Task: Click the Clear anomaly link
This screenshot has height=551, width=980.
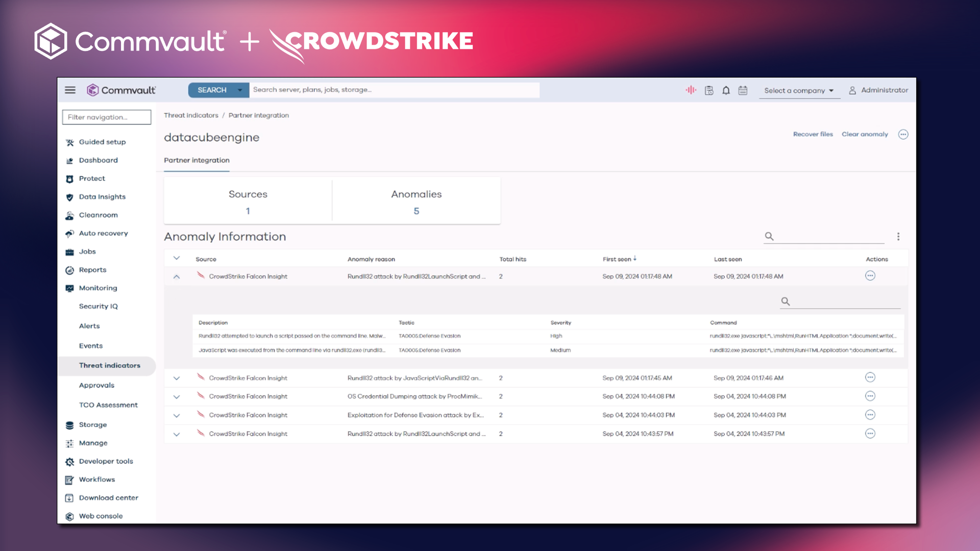Action: point(865,134)
